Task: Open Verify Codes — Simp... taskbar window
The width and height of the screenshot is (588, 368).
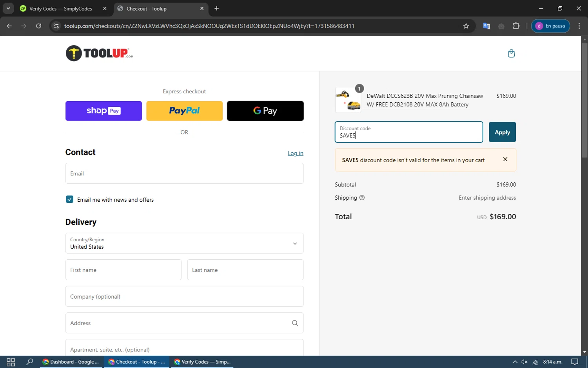Action: 203,362
